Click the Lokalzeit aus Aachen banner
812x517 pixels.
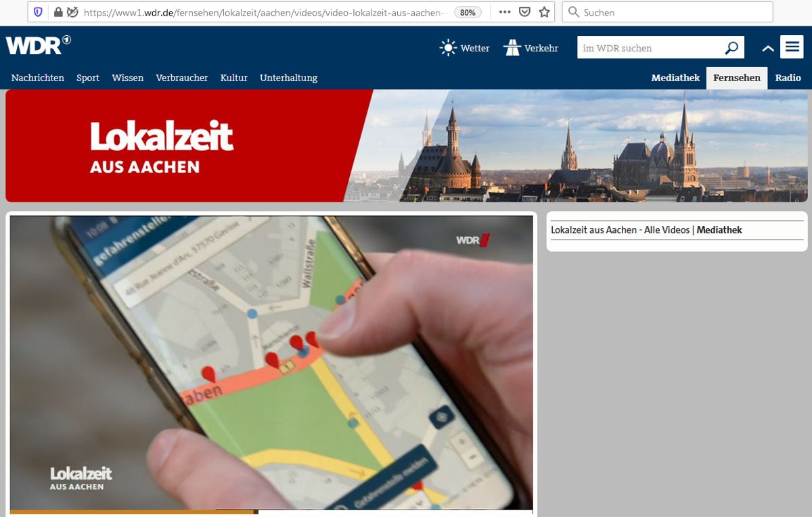point(406,145)
